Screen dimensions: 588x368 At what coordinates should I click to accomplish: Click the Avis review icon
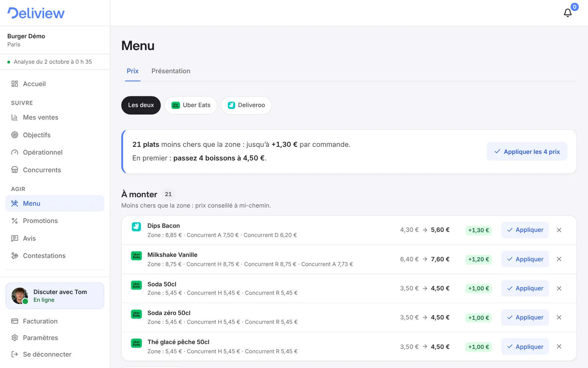pyautogui.click(x=15, y=238)
